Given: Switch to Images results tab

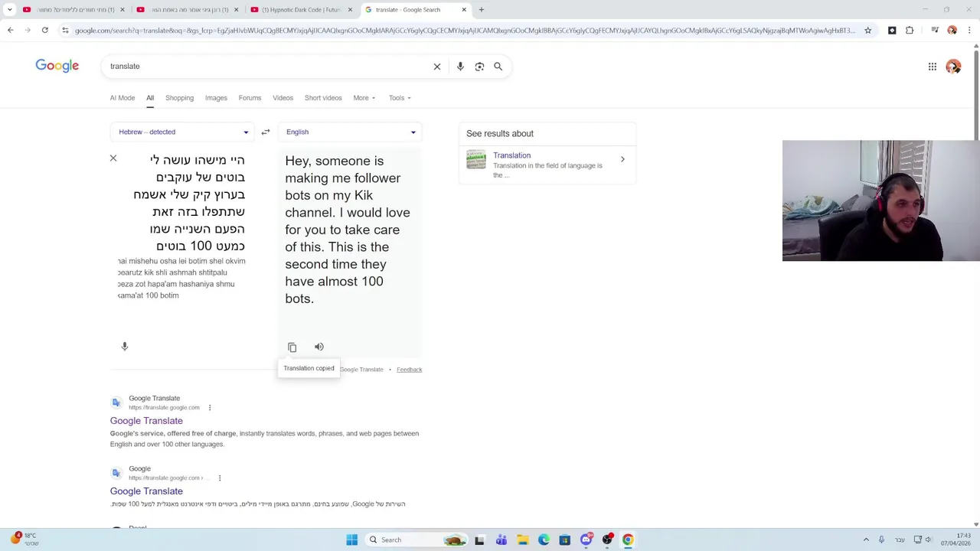Looking at the screenshot, I should pyautogui.click(x=216, y=98).
